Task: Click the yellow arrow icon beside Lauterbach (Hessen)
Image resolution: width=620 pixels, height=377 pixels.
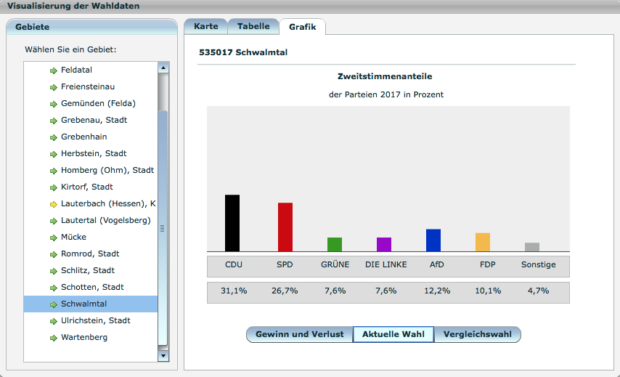Action: (x=53, y=205)
